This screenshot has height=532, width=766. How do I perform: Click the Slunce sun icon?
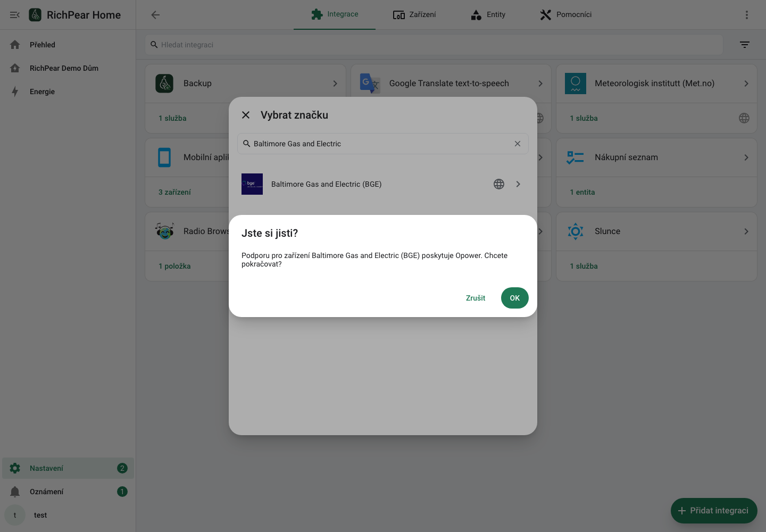click(x=576, y=231)
